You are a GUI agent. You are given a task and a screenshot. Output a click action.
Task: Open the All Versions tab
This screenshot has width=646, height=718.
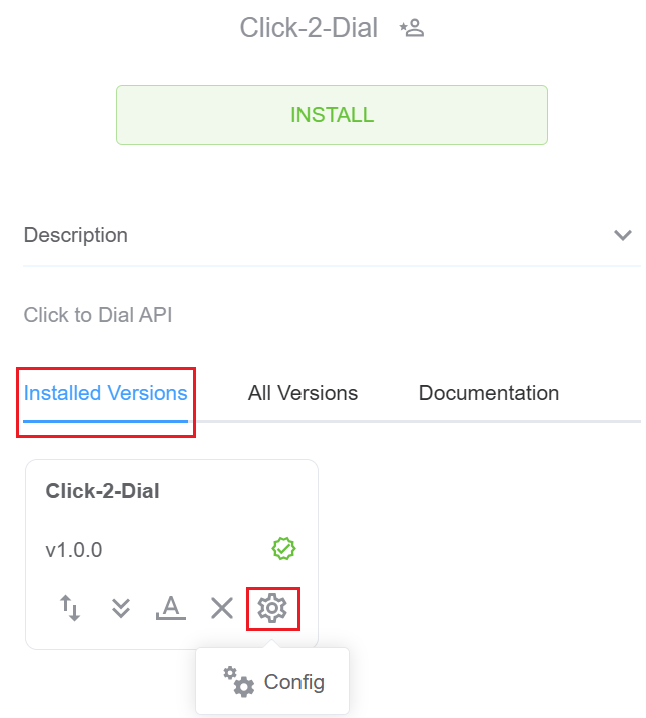[303, 393]
